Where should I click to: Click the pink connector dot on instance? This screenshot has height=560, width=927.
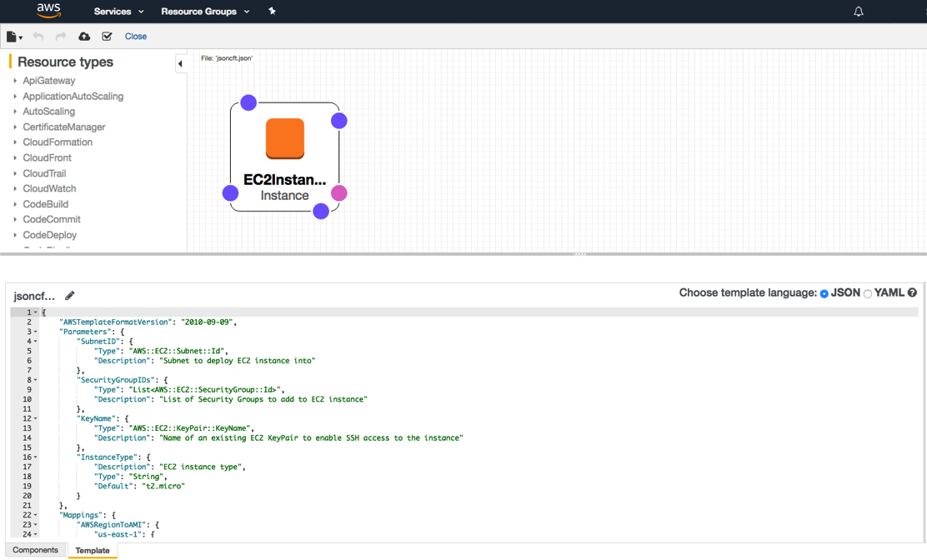click(x=338, y=193)
